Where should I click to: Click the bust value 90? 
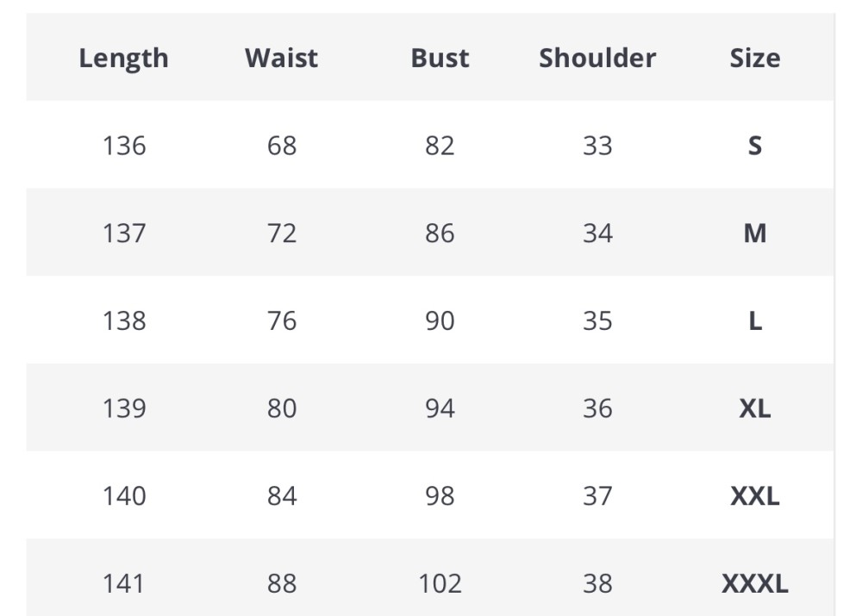point(440,321)
